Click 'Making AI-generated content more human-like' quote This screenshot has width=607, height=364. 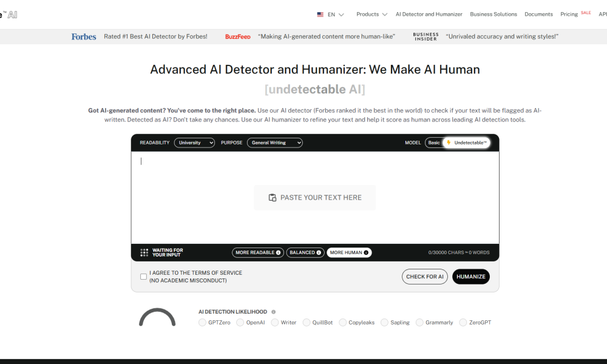coord(327,36)
